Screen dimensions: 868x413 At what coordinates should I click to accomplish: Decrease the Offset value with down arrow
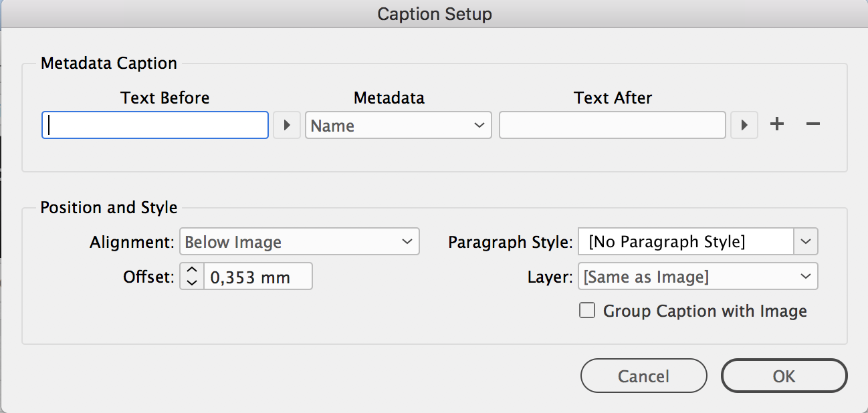click(x=192, y=282)
